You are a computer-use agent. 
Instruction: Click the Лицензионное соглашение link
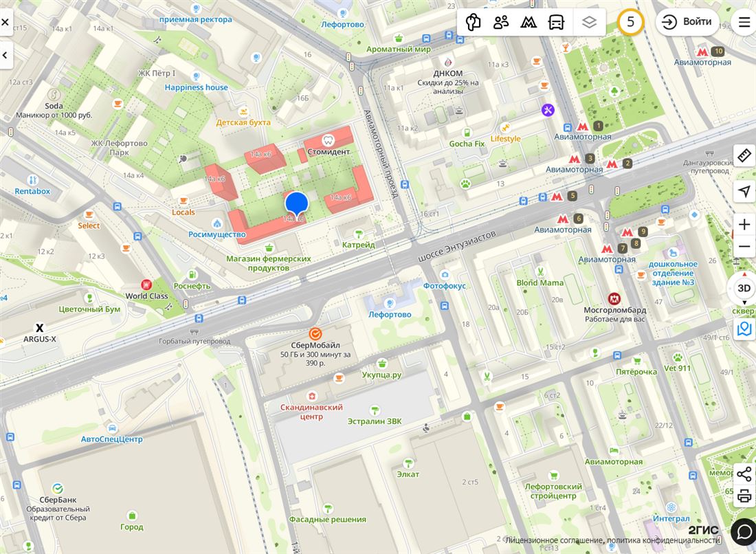click(x=553, y=540)
